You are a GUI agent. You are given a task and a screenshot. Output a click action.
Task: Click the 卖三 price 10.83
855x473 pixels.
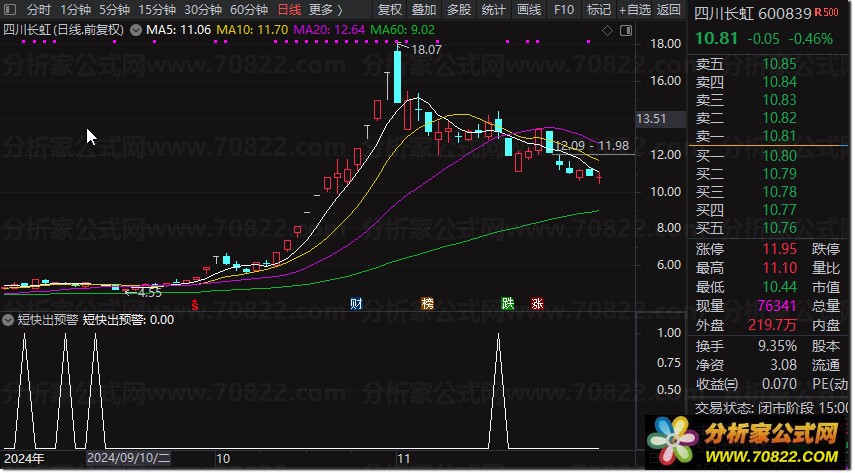coord(779,100)
